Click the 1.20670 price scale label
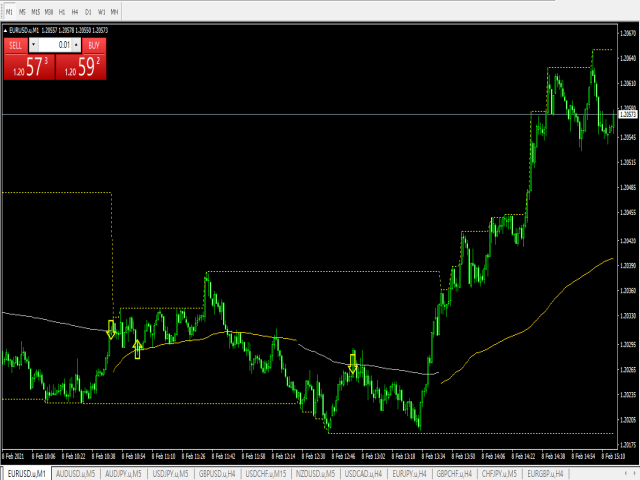 [x=628, y=33]
